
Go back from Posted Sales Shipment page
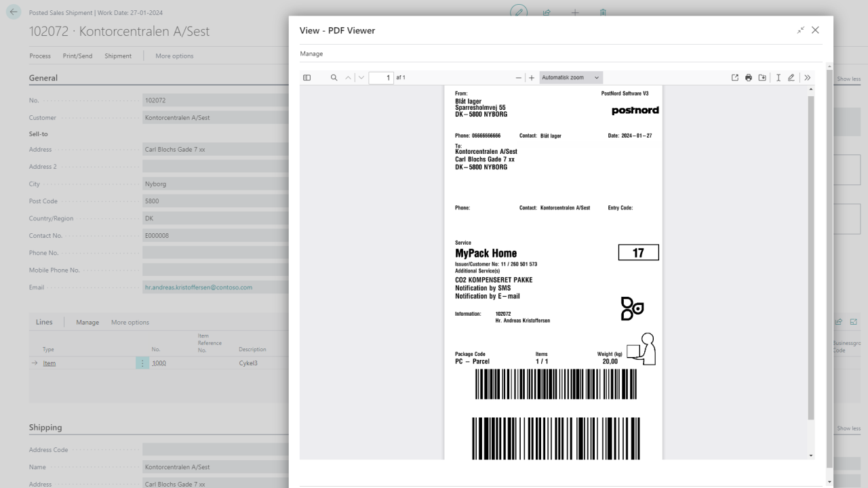click(13, 13)
